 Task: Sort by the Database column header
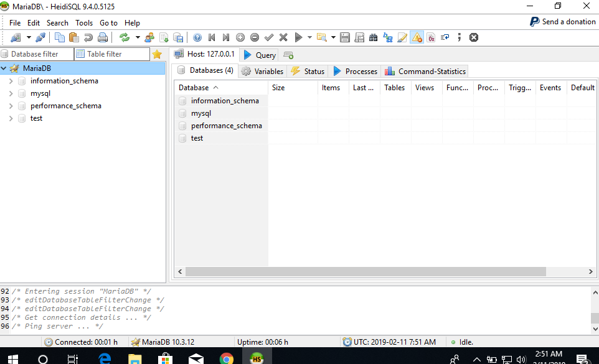click(x=221, y=88)
